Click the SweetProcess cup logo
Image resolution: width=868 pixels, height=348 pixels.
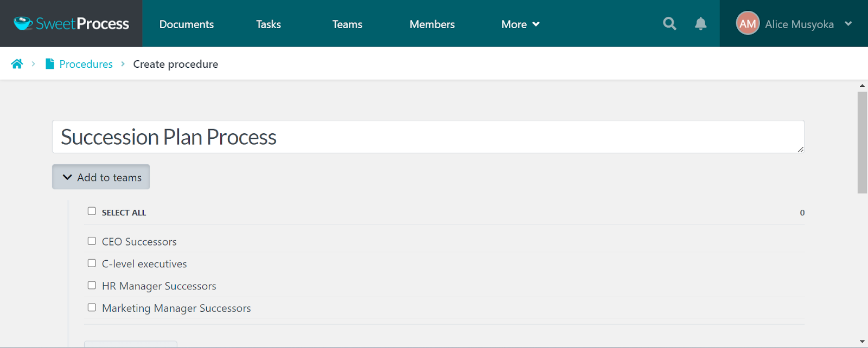click(x=23, y=23)
